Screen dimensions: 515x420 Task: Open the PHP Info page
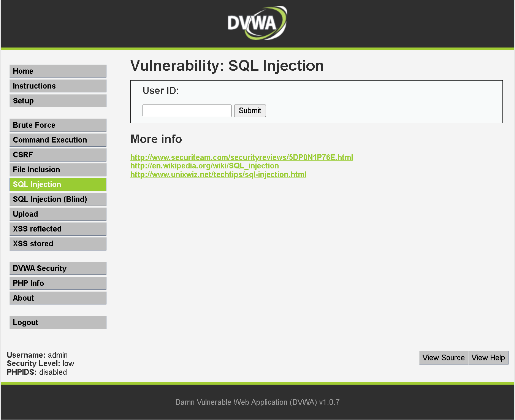[58, 283]
